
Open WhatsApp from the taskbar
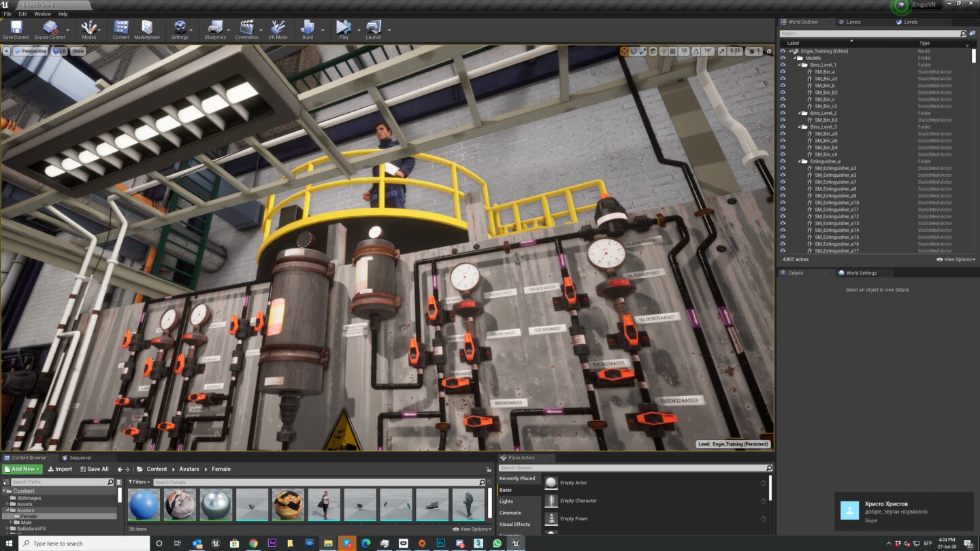coord(497,544)
